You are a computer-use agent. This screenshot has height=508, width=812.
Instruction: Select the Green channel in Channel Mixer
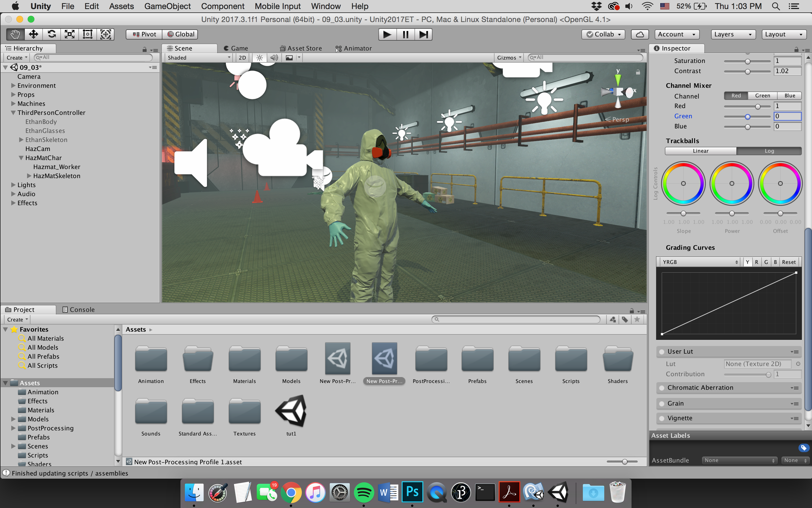(762, 96)
